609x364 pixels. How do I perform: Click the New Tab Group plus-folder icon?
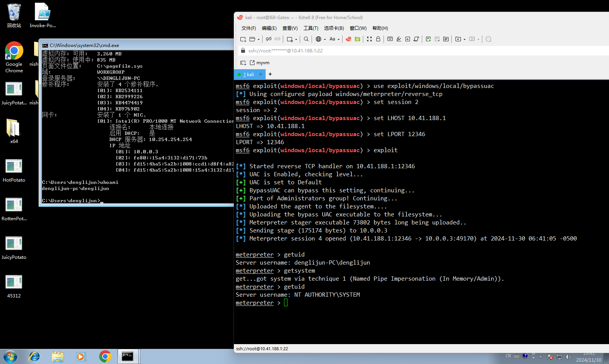click(x=458, y=39)
